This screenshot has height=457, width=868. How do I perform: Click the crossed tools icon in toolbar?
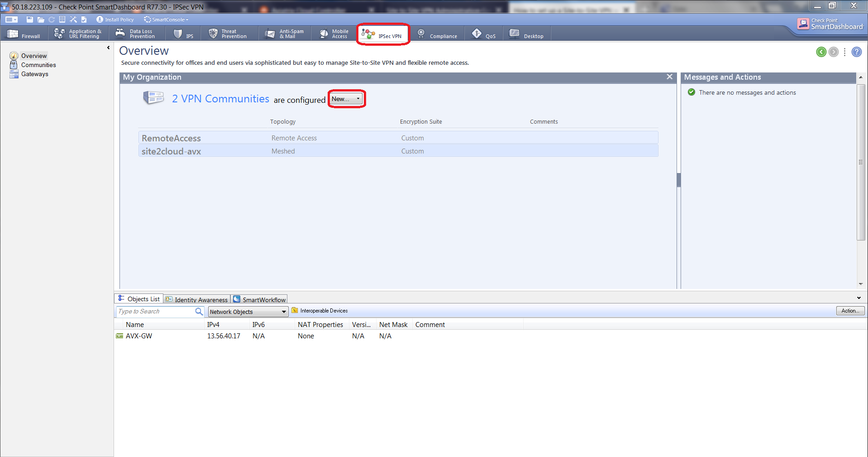73,19
